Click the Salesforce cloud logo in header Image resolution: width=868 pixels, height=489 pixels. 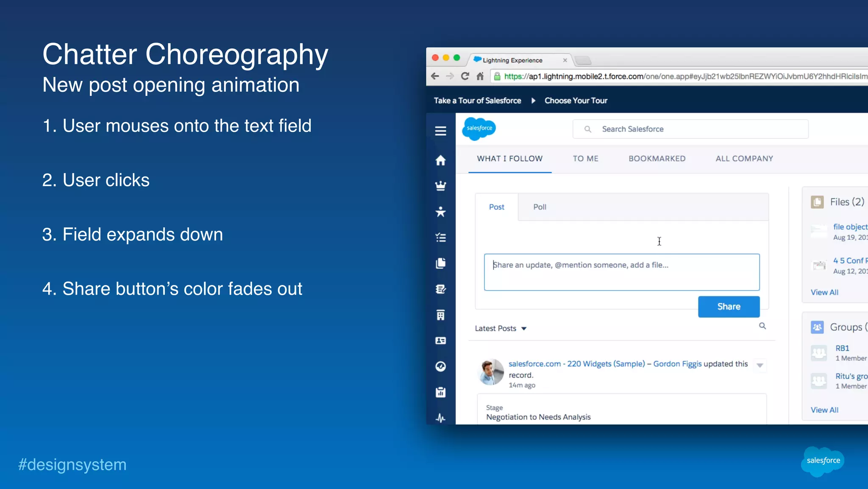[x=479, y=129]
